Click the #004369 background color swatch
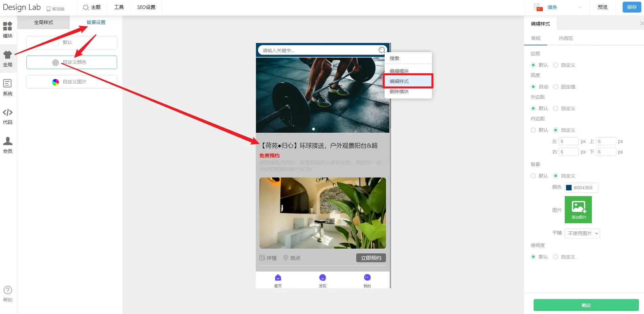The image size is (644, 314). pos(569,188)
